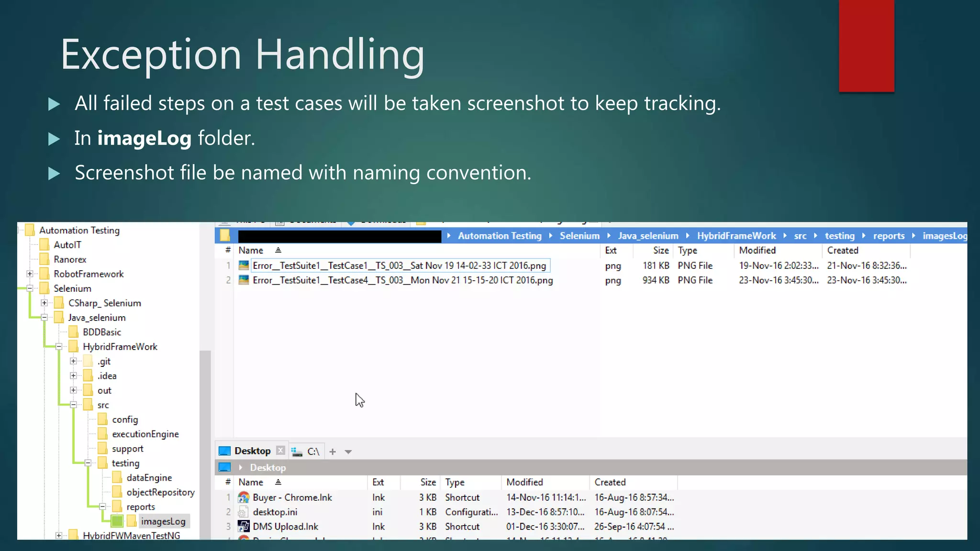Click the HybridFrameWork folder icon in tree
Screen dimensions: 980x551
74,347
